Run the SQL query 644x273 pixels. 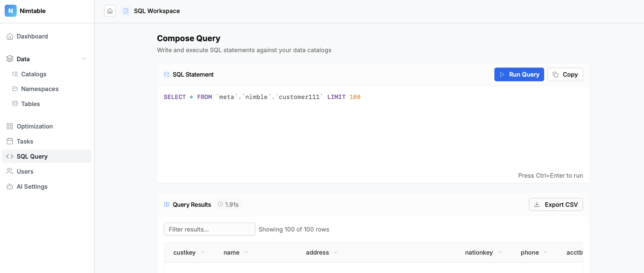[x=519, y=75]
